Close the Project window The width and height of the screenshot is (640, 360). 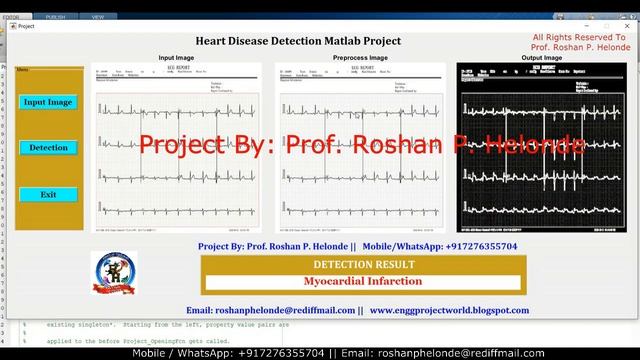(627, 26)
